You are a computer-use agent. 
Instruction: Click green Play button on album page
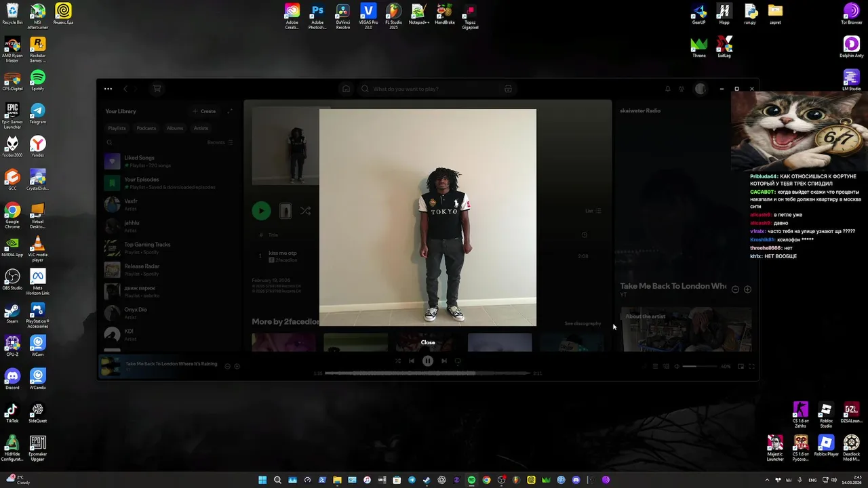261,211
